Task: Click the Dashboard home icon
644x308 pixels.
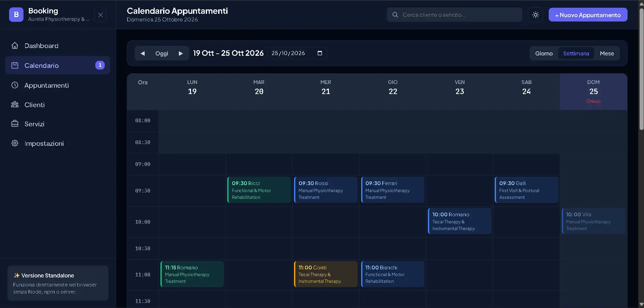Action: 15,45
